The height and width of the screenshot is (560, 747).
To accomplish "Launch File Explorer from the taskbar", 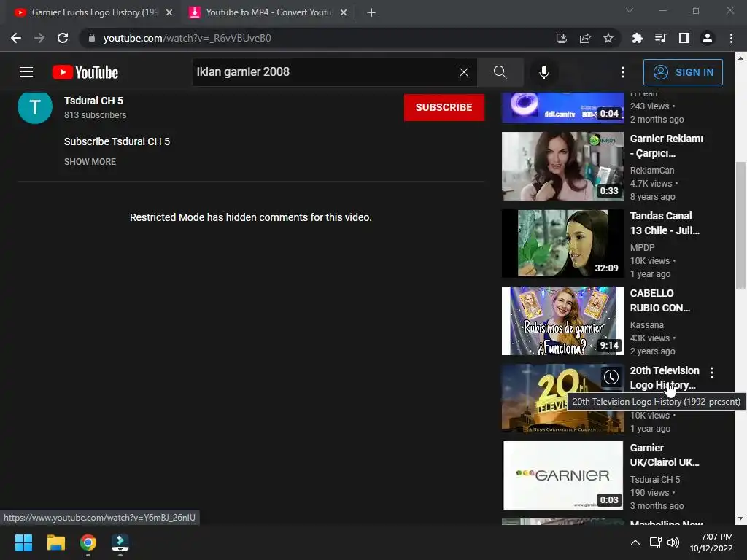I will pyautogui.click(x=55, y=542).
